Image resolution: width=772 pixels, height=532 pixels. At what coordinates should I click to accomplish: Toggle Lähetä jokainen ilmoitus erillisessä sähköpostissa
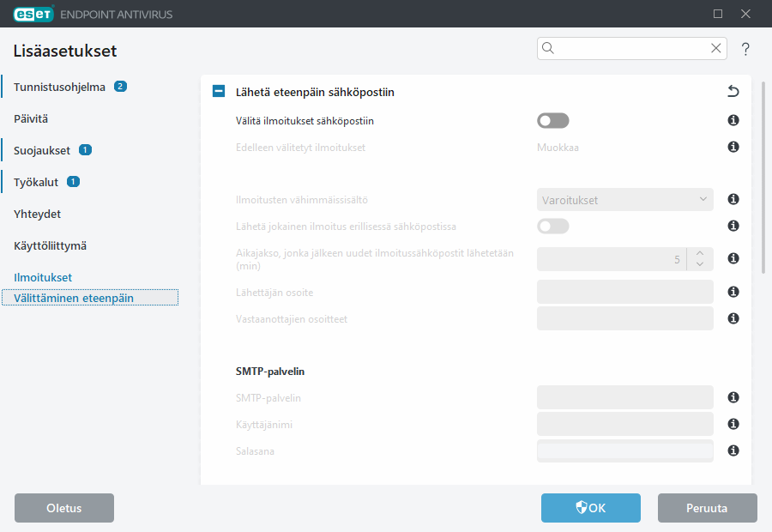point(553,227)
